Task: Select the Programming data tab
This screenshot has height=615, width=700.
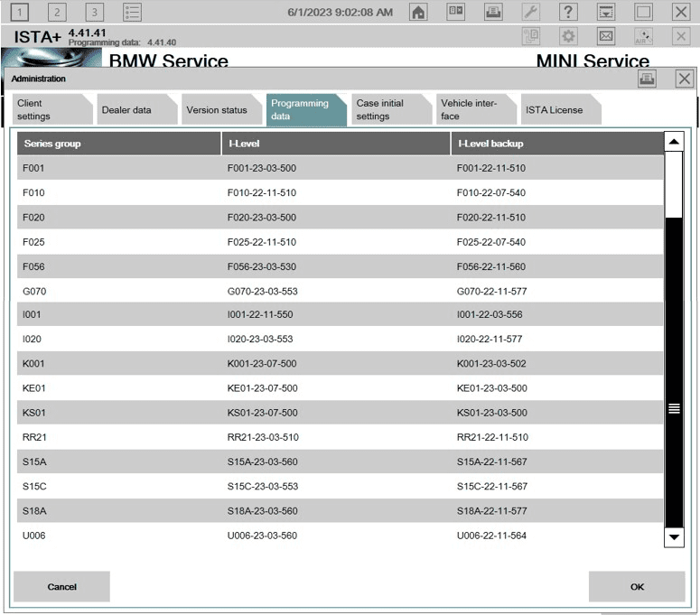Action: (x=306, y=110)
